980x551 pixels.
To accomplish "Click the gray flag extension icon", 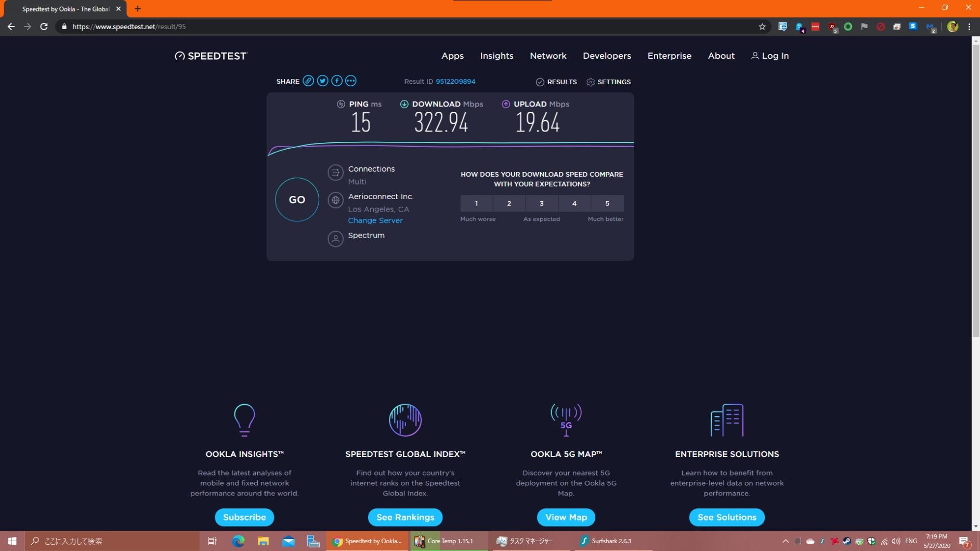I will (864, 27).
